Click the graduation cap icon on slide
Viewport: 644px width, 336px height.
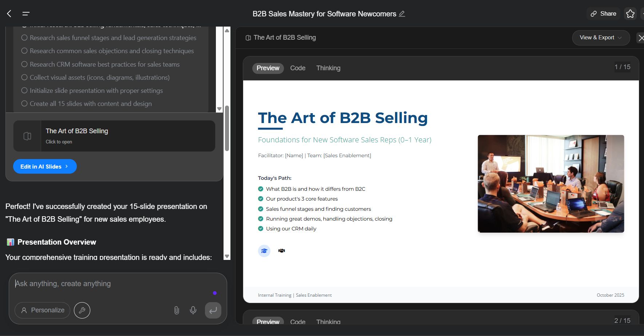264,251
